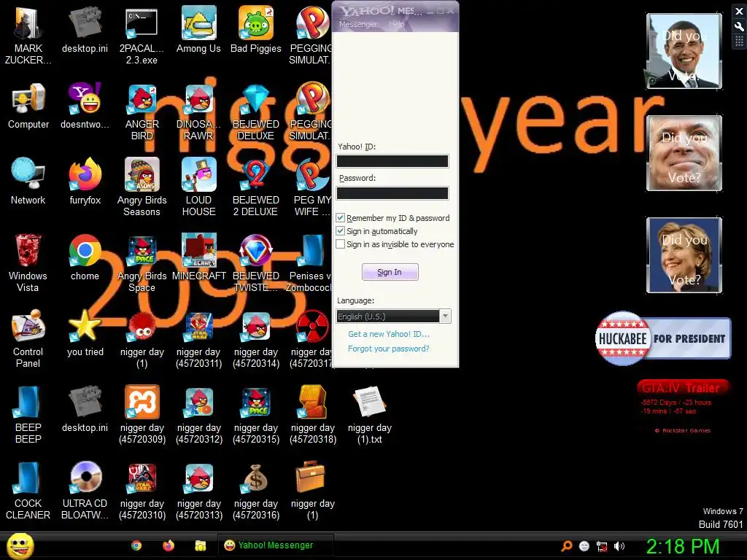Expand the Language dropdown arrow
747x560 pixels.
(445, 316)
